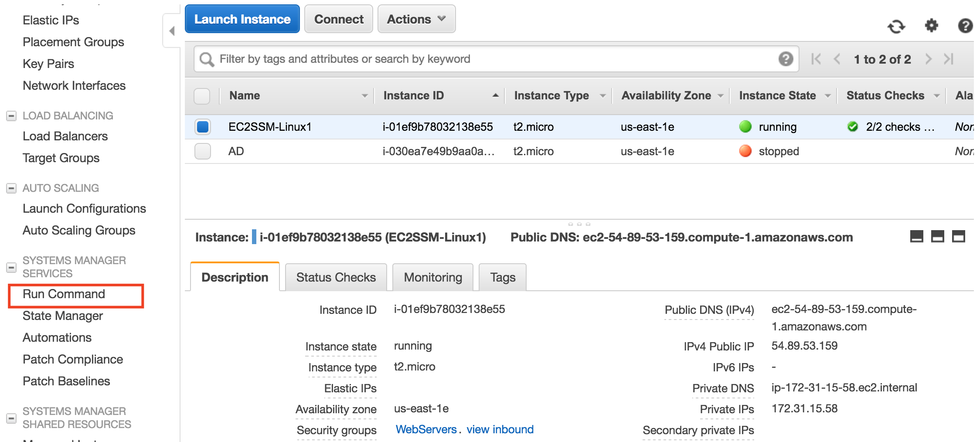Go to next page of instances
The height and width of the screenshot is (442, 980).
[929, 59]
